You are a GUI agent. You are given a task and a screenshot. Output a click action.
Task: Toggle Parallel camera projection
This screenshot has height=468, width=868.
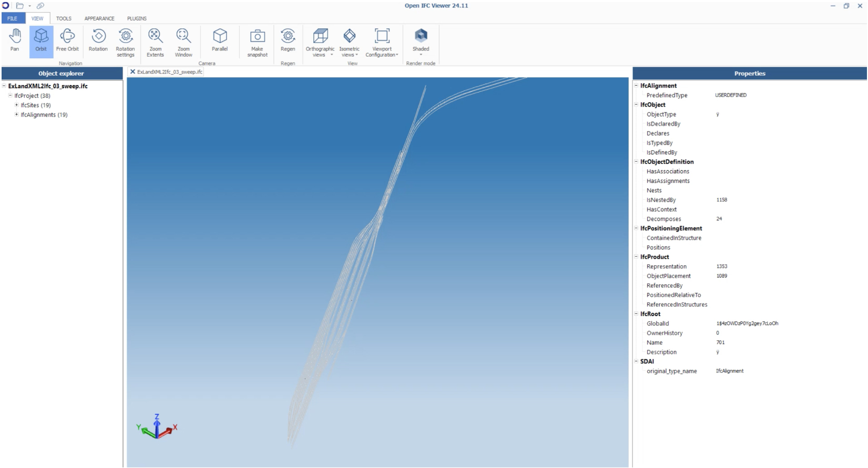[220, 40]
